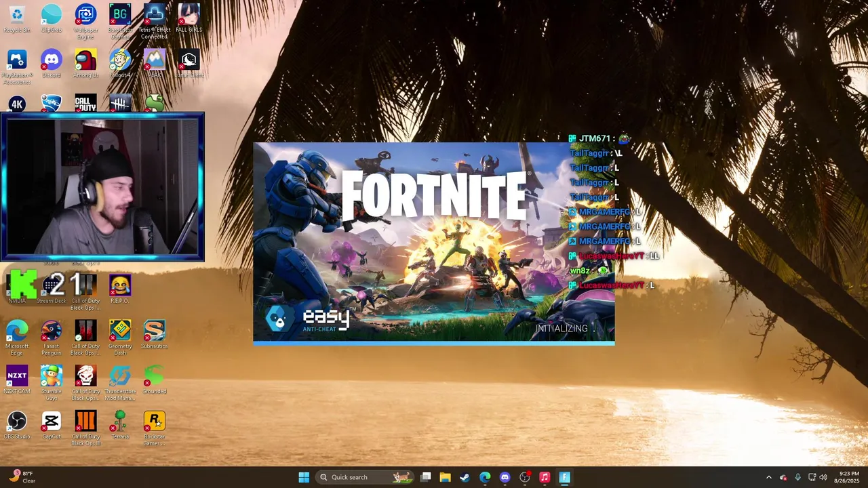Select the PEAK desktop icon
868x488 pixels.
155,64
